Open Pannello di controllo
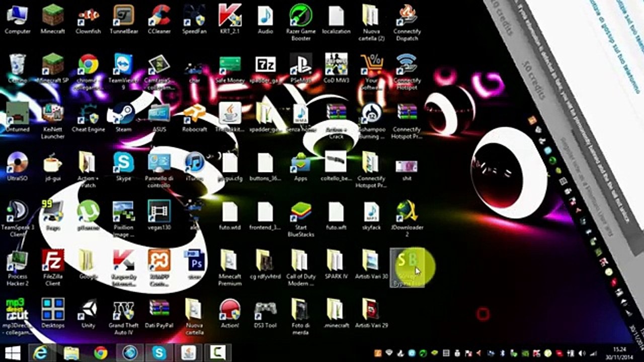Viewport: 644px width, 362px height. tap(158, 170)
